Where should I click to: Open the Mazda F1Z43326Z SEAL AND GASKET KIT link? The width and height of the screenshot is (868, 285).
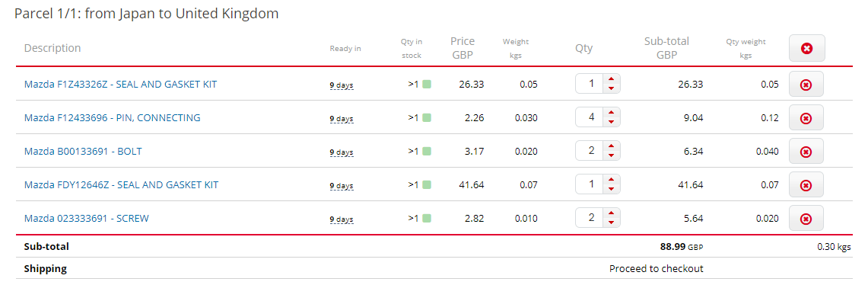pyautogui.click(x=121, y=85)
